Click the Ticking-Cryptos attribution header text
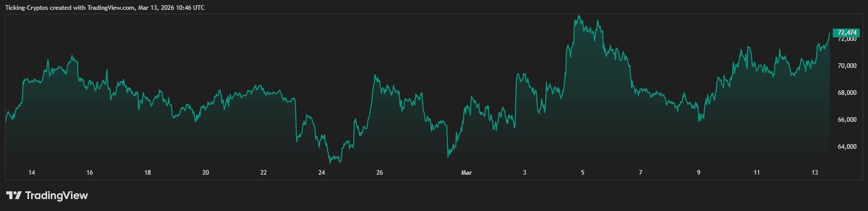This screenshot has height=211, width=868. click(105, 8)
